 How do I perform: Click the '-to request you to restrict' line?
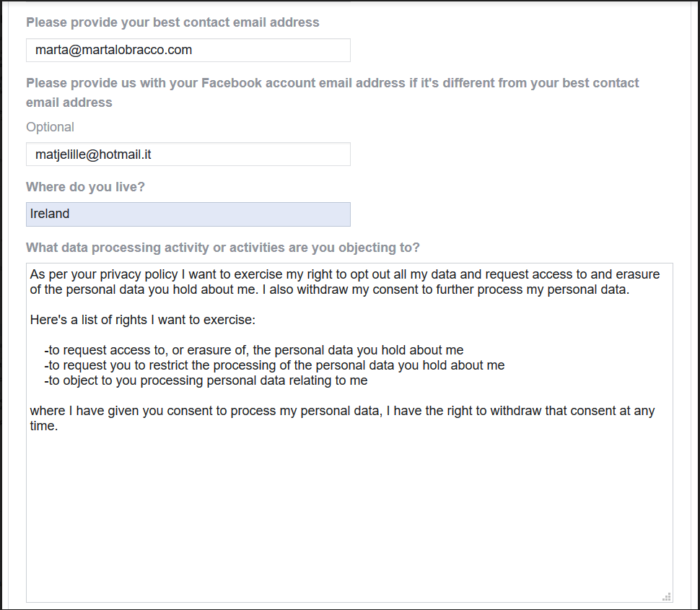point(274,365)
